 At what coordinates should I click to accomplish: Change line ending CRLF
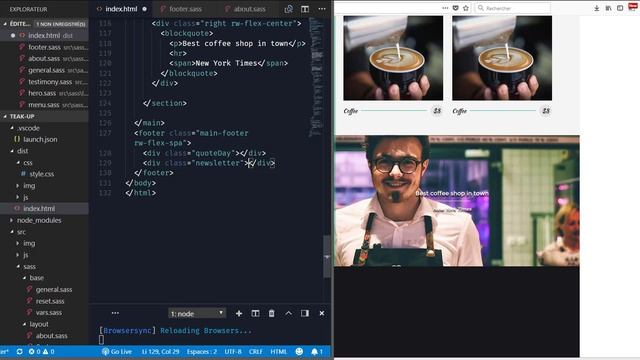[256, 351]
